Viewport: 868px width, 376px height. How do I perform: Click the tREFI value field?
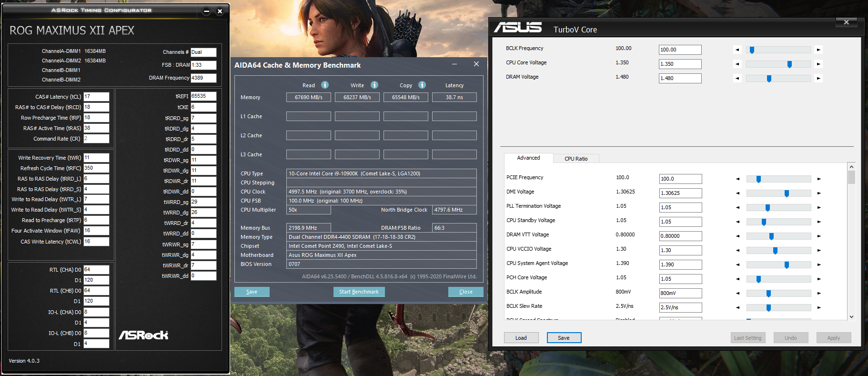(203, 96)
